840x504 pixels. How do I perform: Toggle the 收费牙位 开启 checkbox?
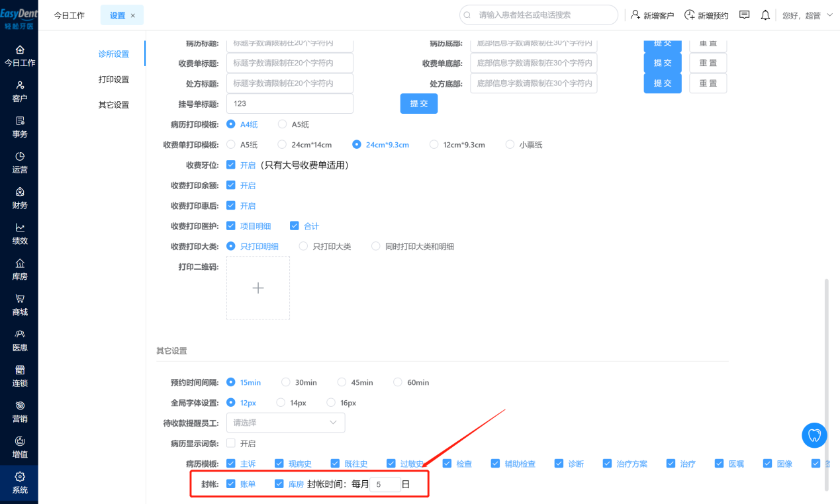[x=231, y=165]
